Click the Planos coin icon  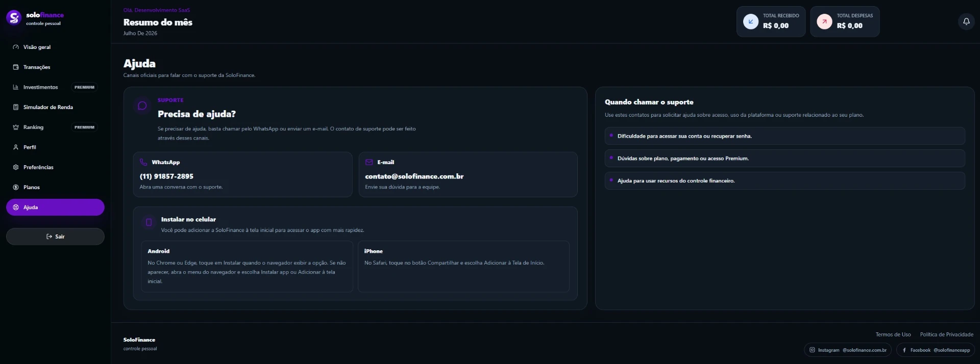point(16,187)
